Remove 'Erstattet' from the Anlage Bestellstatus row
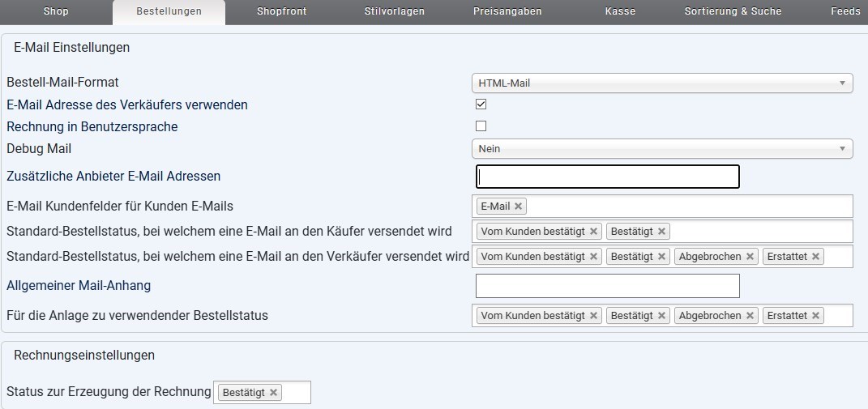This screenshot has width=868, height=409. (x=816, y=316)
